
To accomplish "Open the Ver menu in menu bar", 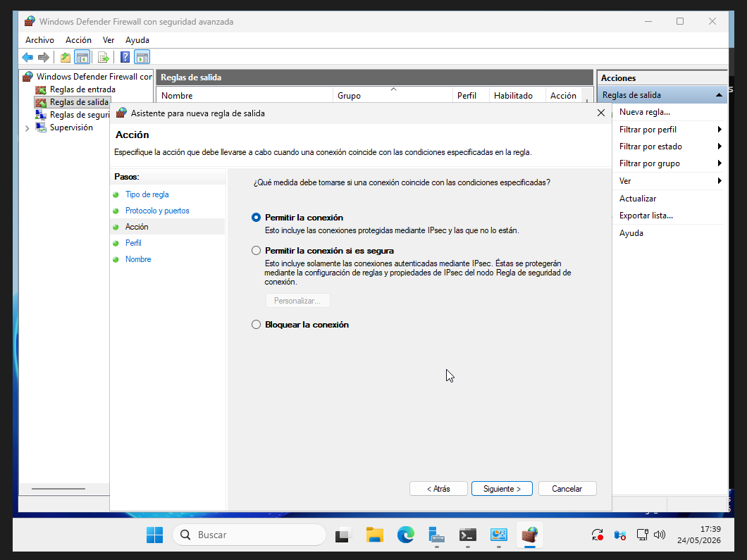I will coord(109,40).
